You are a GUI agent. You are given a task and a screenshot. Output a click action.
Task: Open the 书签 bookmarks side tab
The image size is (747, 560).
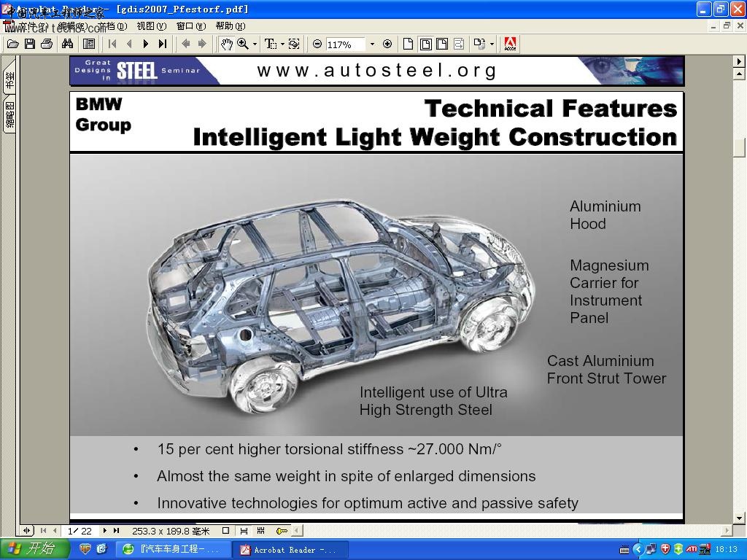point(9,80)
